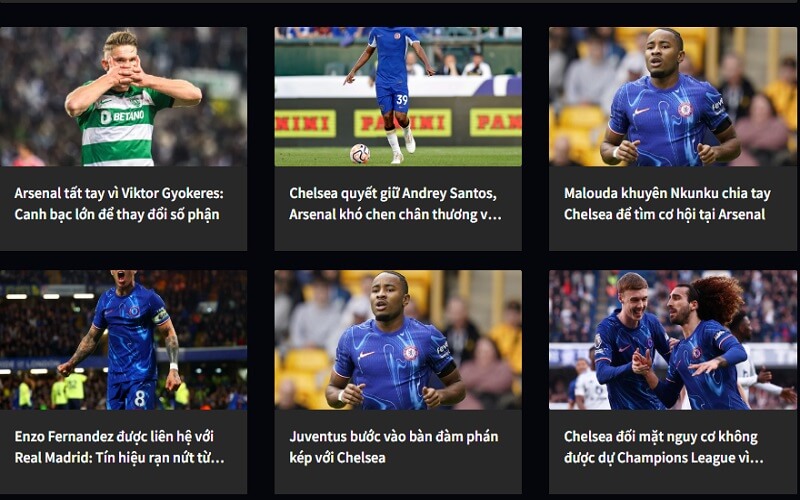
Task: Click the two celebrating Chelsea players photo
Action: (673, 340)
